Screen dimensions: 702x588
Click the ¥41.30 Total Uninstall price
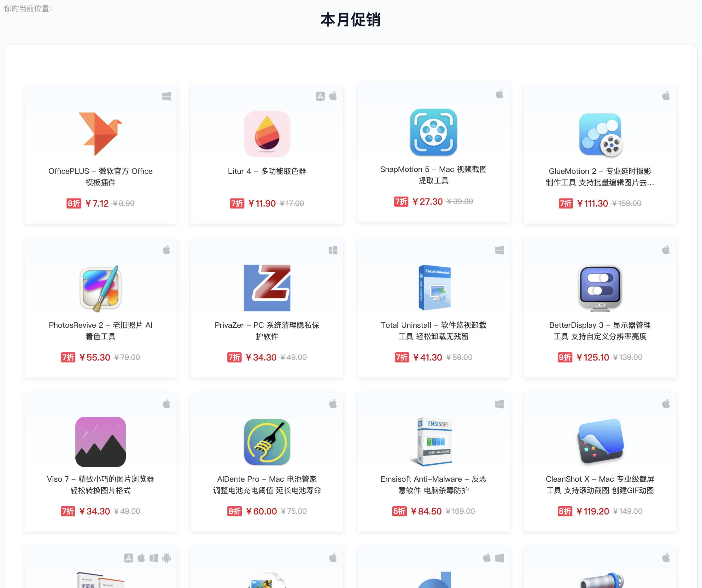pyautogui.click(x=428, y=357)
